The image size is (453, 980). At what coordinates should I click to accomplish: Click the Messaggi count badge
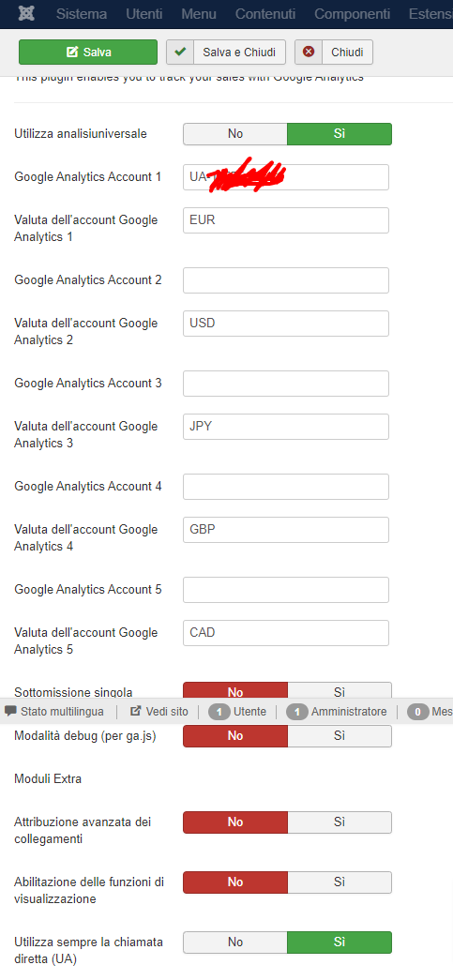(x=417, y=711)
